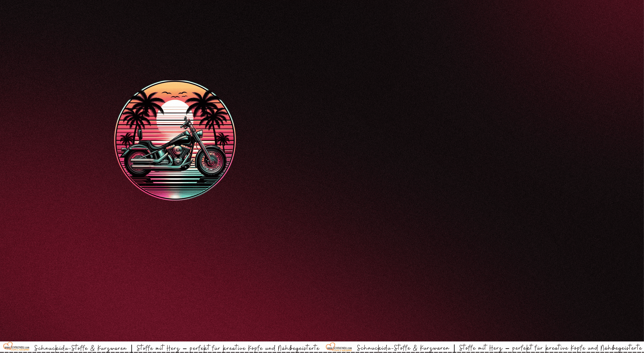The image size is (644, 353).
Task: Click the first 'Schnuckidu-Stoffe & Kurzwaren' text
Action: tap(80, 348)
